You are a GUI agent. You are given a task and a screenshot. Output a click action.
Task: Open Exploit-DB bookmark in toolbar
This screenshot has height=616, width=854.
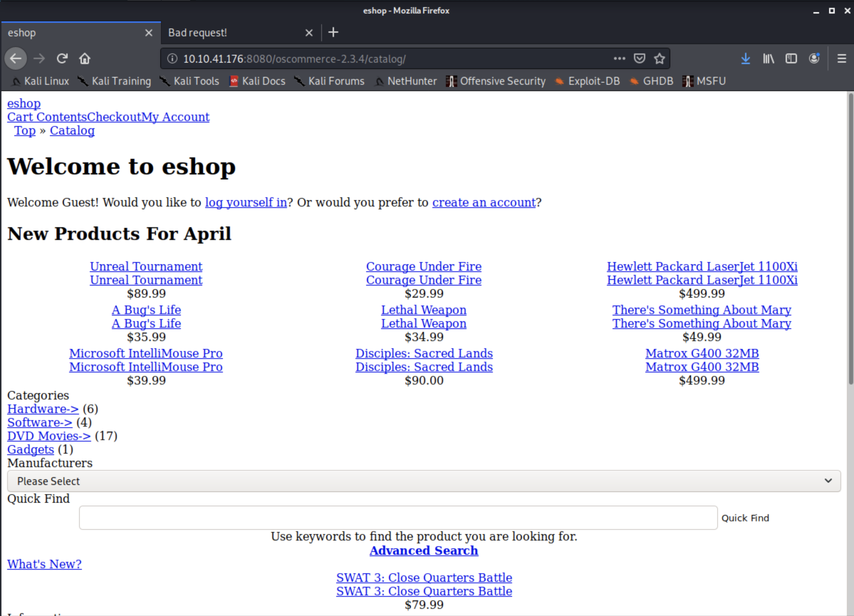pyautogui.click(x=593, y=81)
